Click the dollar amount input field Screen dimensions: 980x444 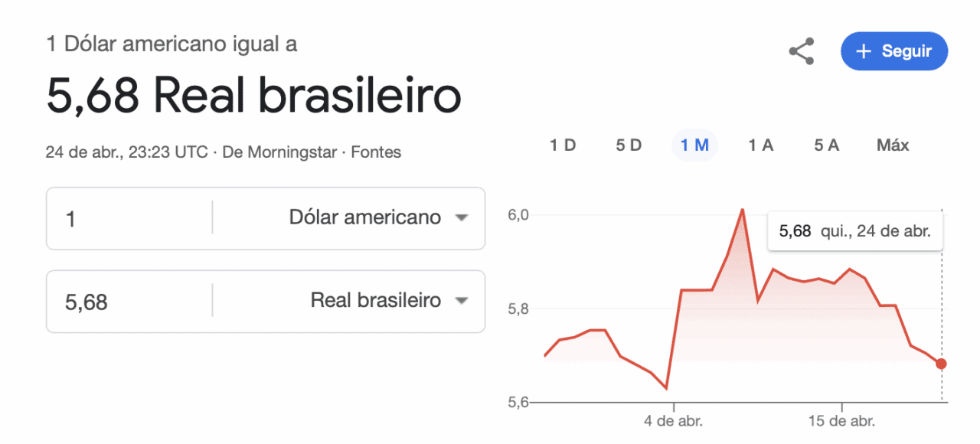[130, 219]
